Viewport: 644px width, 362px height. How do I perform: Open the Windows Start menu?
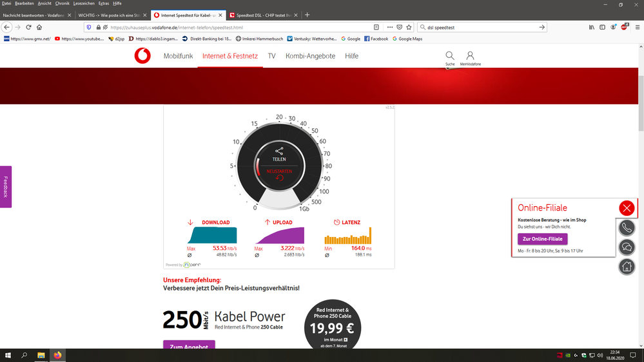(x=7, y=356)
